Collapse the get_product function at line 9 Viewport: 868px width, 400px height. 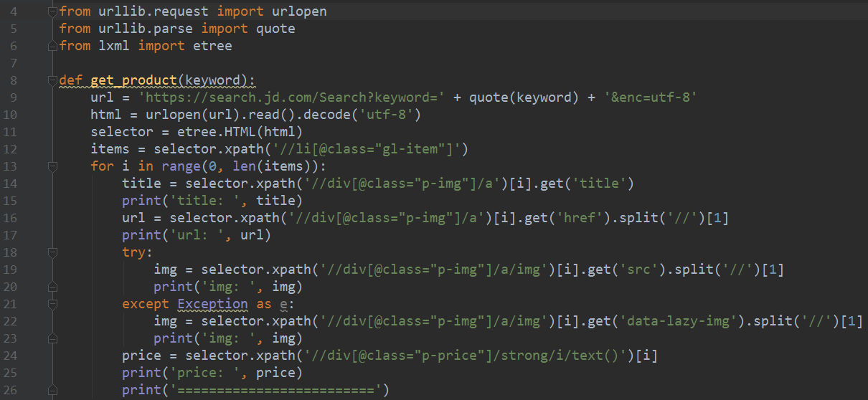tap(52, 80)
